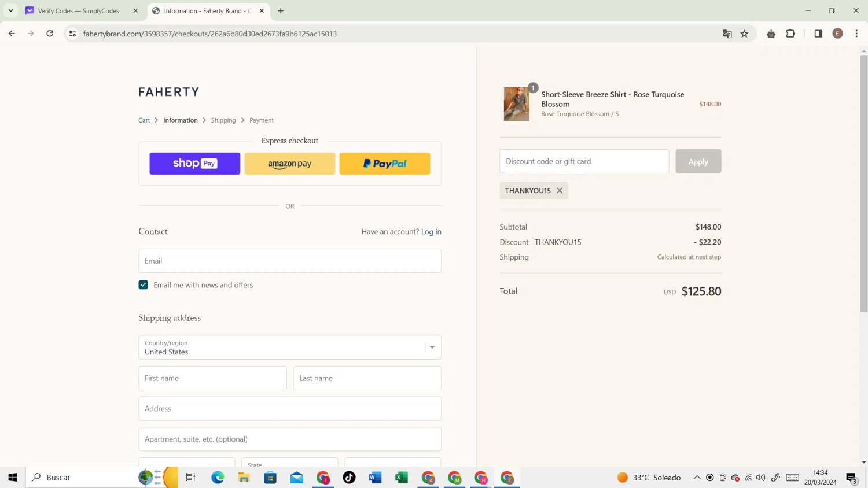Go back to the previous page
The width and height of the screenshot is (868, 488).
12,34
